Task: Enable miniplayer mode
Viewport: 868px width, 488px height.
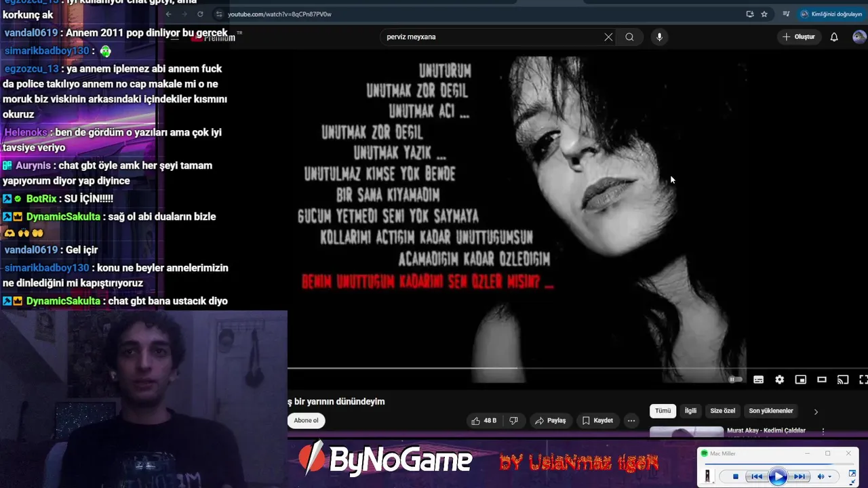Action: coord(801,380)
